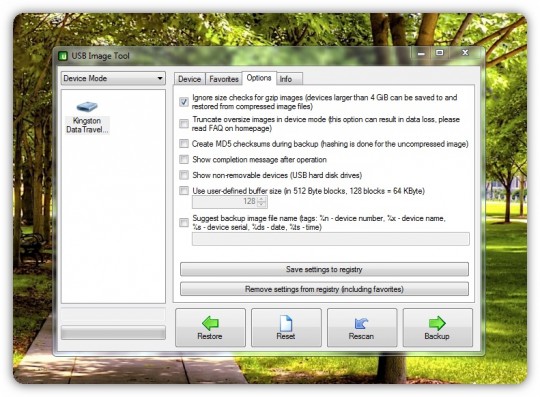Viewport: 540px width, 397px height.
Task: Close the USB Image Tool window
Action: 465,53
